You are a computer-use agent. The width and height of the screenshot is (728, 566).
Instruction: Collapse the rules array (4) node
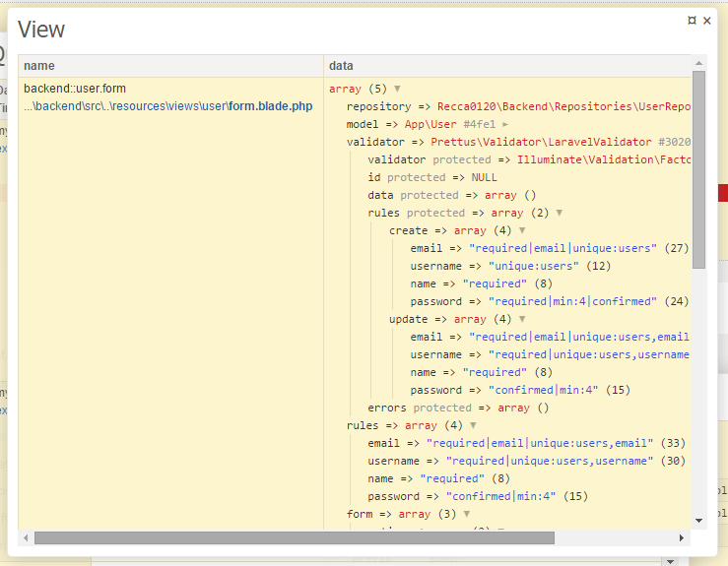point(473,425)
